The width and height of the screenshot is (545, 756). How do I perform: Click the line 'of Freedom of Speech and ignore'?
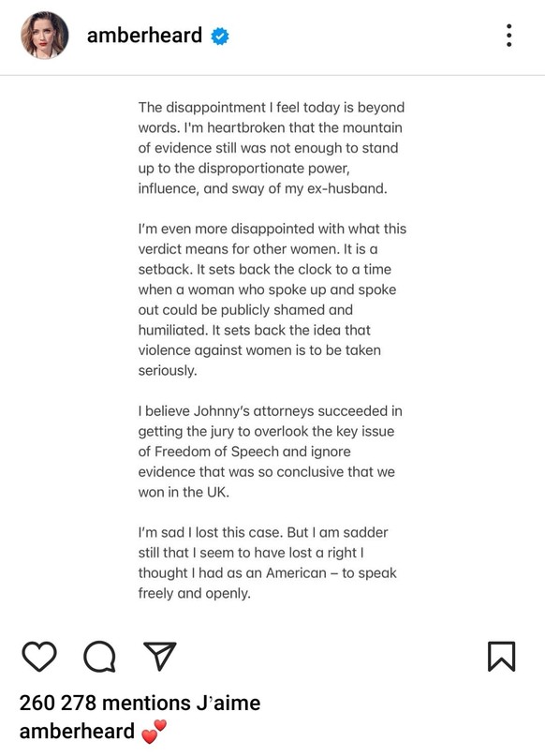pyautogui.click(x=244, y=452)
